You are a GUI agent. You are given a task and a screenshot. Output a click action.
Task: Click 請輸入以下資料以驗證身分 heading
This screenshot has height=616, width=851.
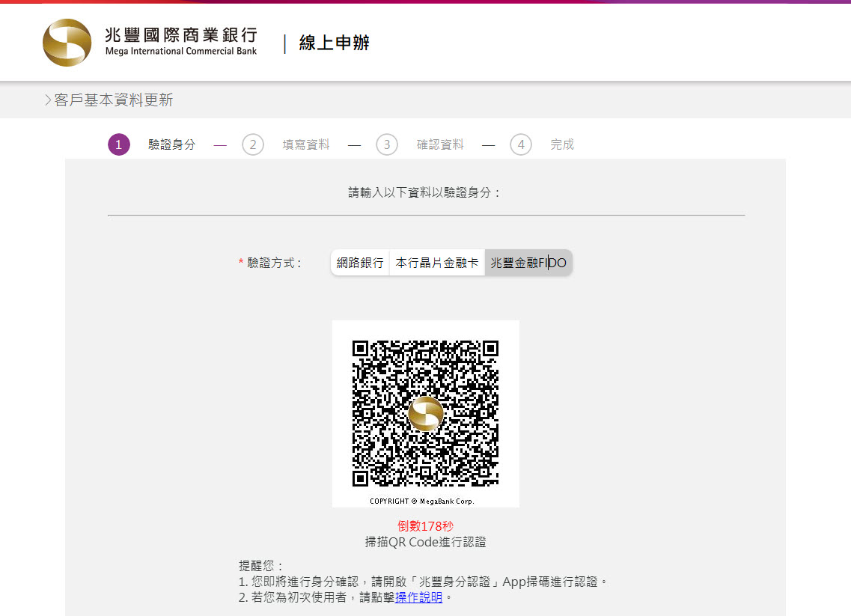(424, 192)
